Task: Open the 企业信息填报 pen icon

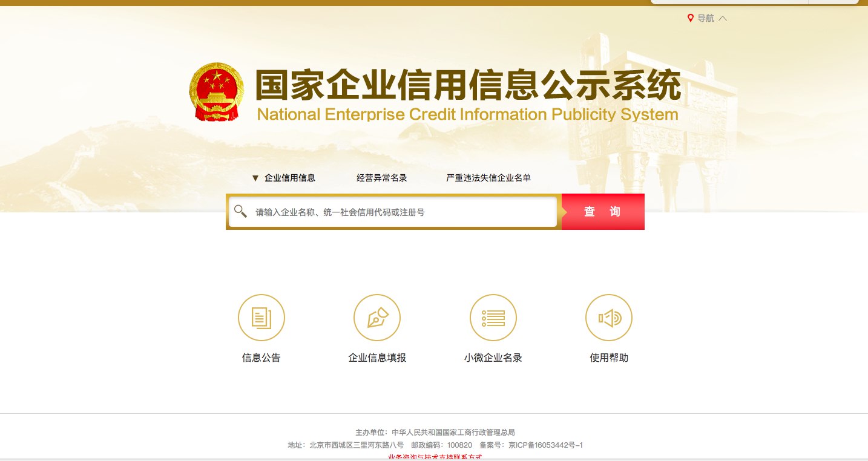Action: point(377,318)
